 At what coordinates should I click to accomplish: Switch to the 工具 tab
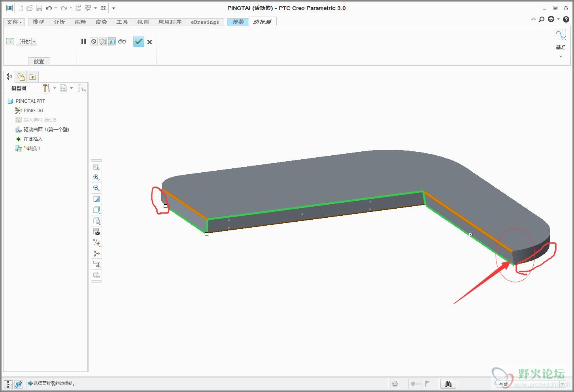click(x=122, y=22)
